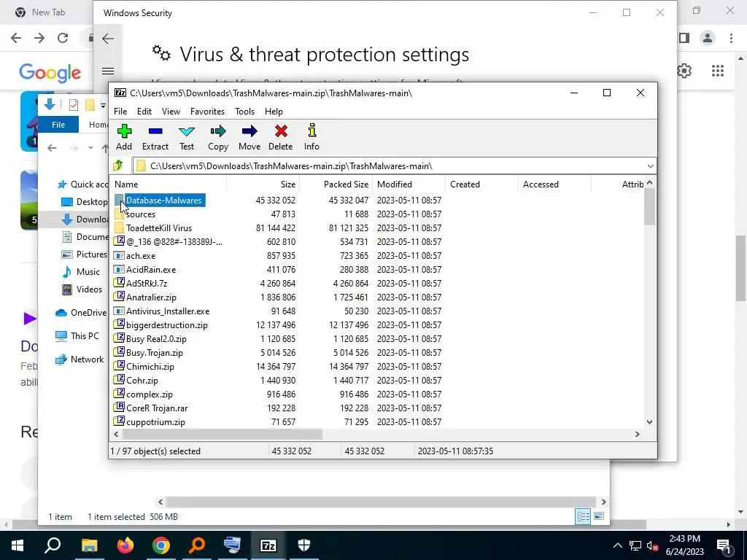Select the ToadetteKill Virus folder
This screenshot has height=560, width=747.
click(x=159, y=228)
